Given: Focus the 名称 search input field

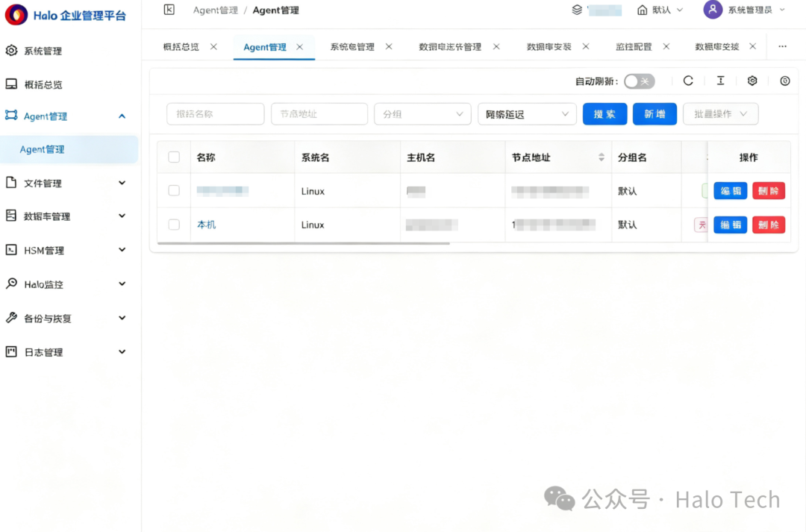Looking at the screenshot, I should 216,114.
